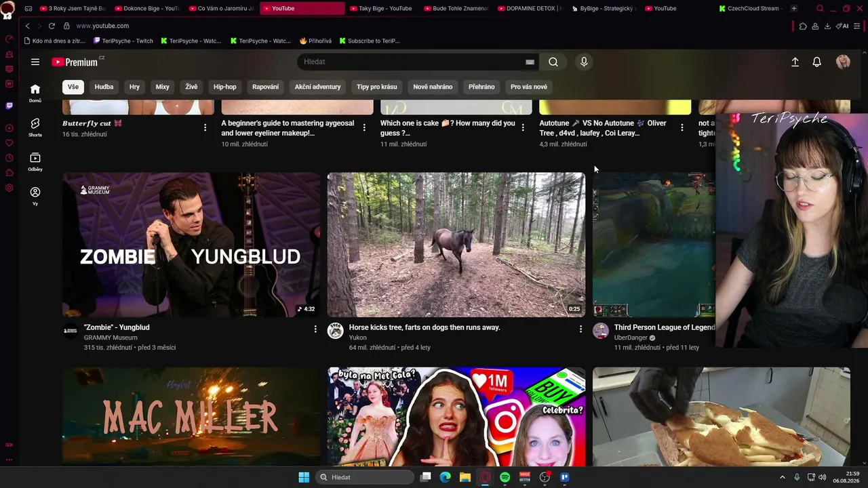Select the Přehráno filter chip
The image size is (868, 488).
[481, 87]
